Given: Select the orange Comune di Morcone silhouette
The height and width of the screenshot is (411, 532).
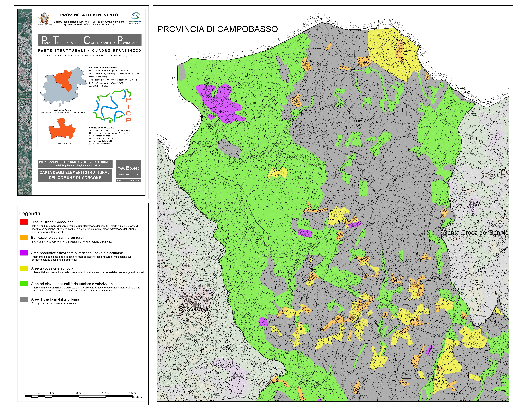Looking at the screenshot, I should [62, 128].
